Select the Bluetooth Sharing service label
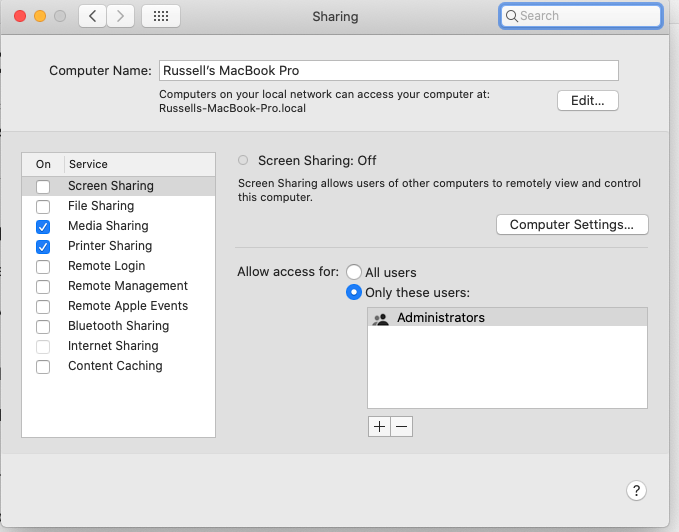This screenshot has height=532, width=679. tap(118, 326)
